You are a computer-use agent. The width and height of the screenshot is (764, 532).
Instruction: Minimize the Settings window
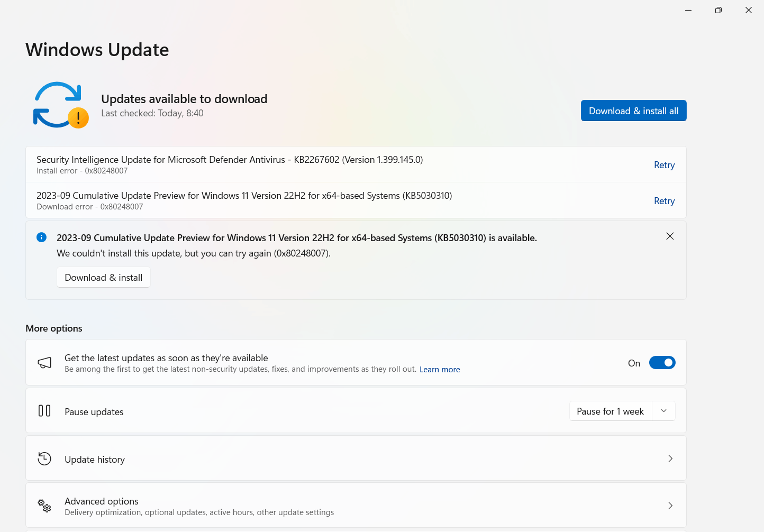point(688,10)
